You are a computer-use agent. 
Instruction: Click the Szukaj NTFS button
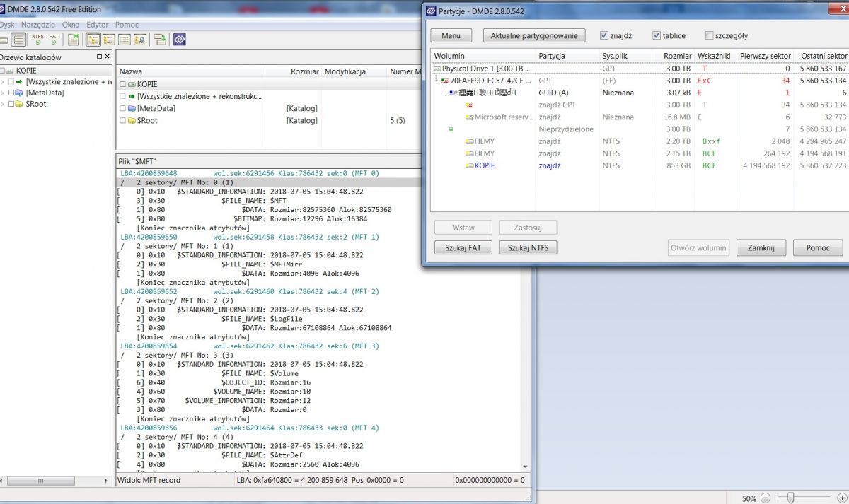pyautogui.click(x=528, y=247)
